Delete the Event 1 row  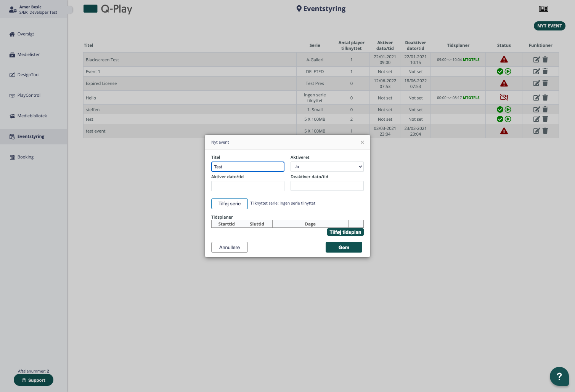click(545, 71)
